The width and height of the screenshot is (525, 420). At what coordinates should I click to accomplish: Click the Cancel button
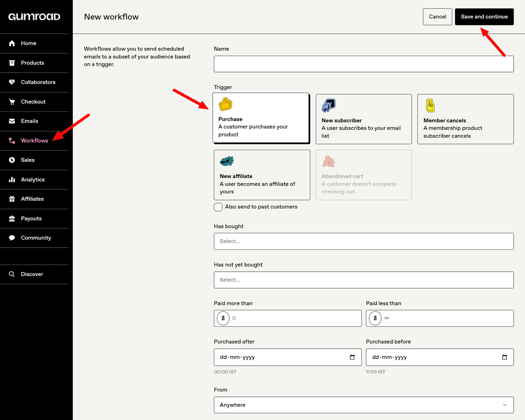coord(437,17)
